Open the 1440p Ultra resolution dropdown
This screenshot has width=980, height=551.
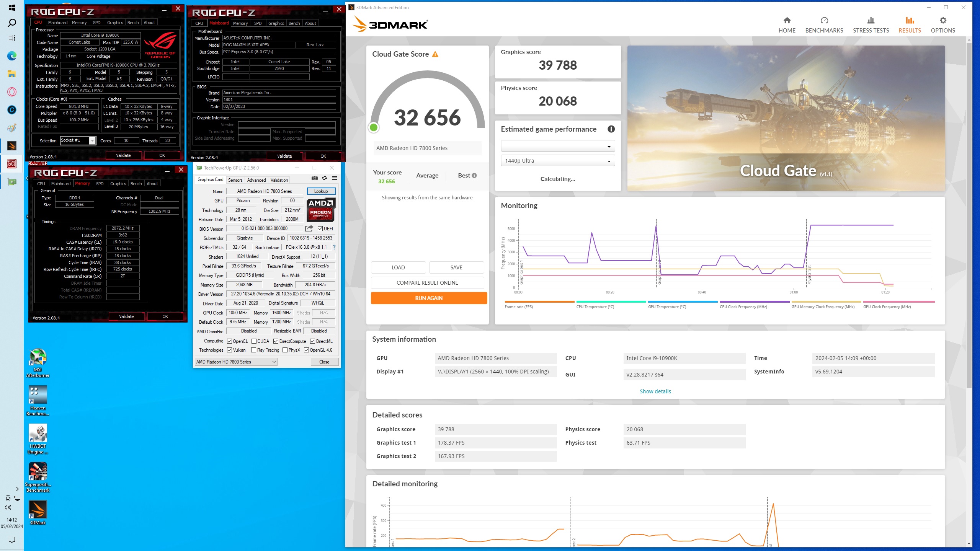558,161
